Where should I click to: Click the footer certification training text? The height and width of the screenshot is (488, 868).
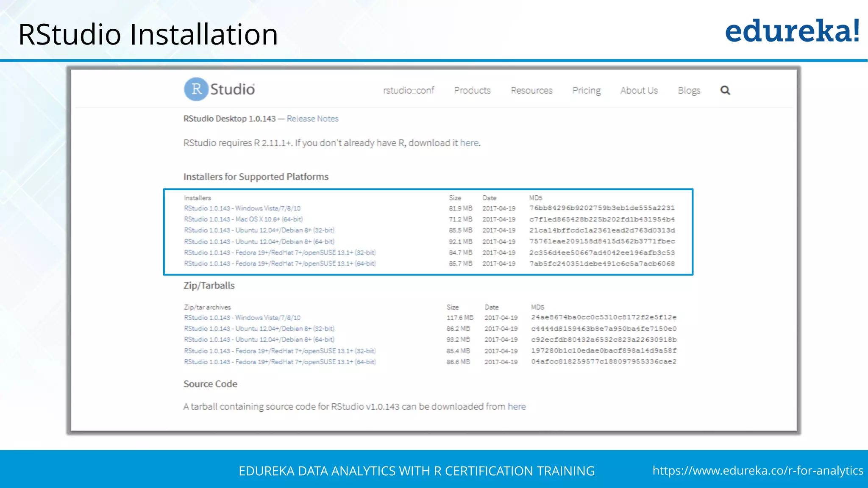[x=417, y=471]
